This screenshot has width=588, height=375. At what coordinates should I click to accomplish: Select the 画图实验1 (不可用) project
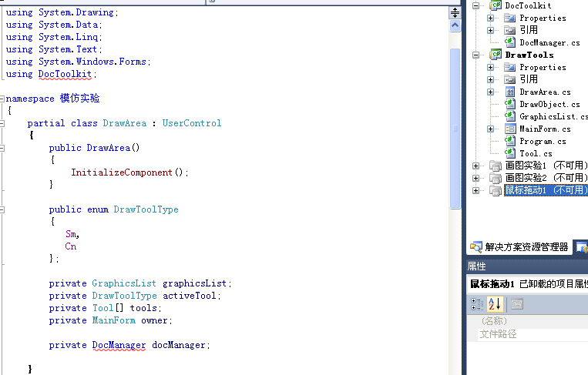pyautogui.click(x=546, y=166)
